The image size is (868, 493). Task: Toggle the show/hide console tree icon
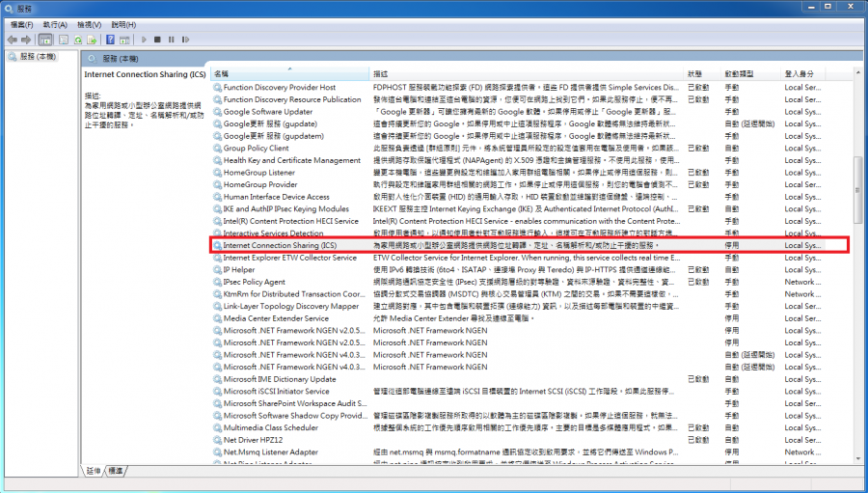(45, 40)
